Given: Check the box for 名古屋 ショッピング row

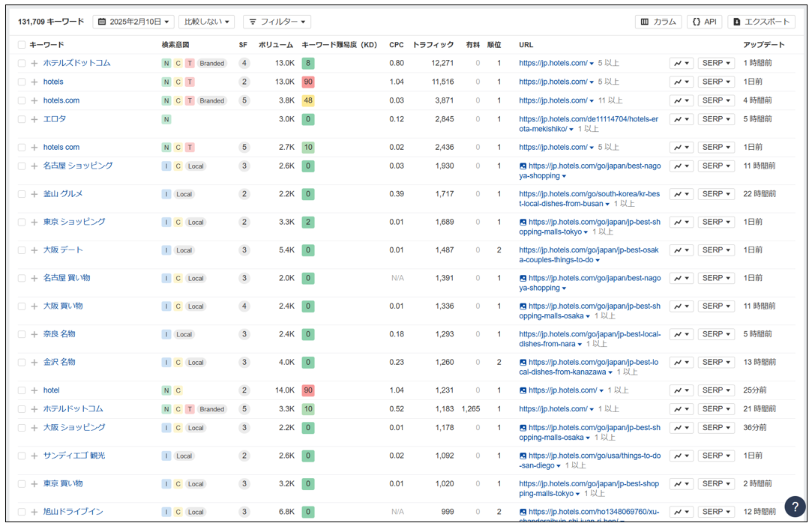Looking at the screenshot, I should coord(22,166).
